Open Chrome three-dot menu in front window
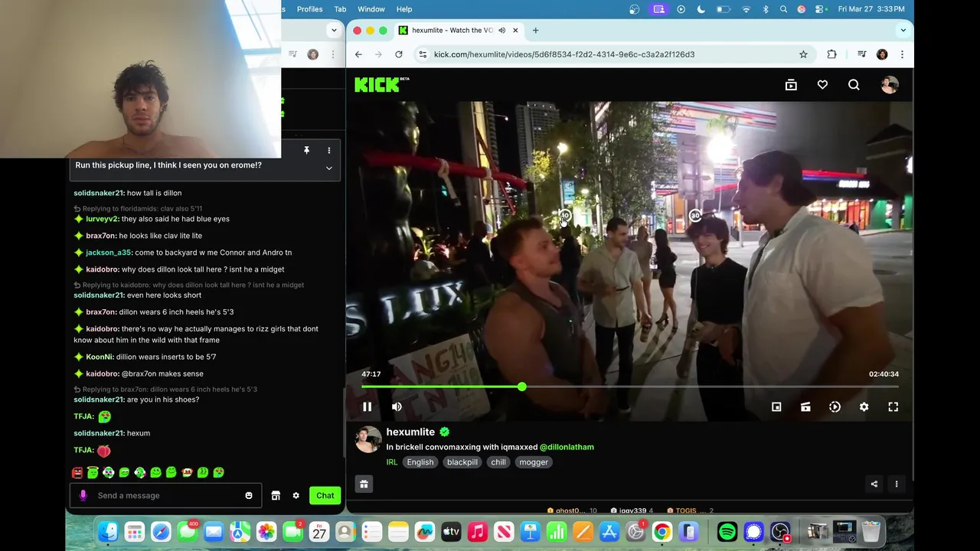The width and height of the screenshot is (980, 551). coord(902,54)
